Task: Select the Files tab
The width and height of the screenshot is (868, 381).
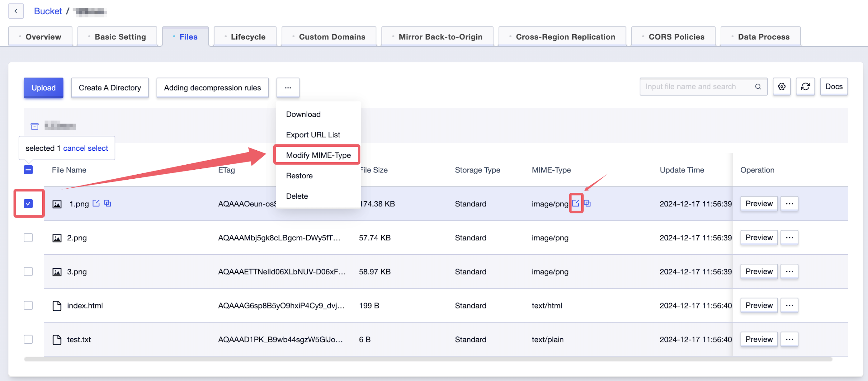Action: (185, 37)
